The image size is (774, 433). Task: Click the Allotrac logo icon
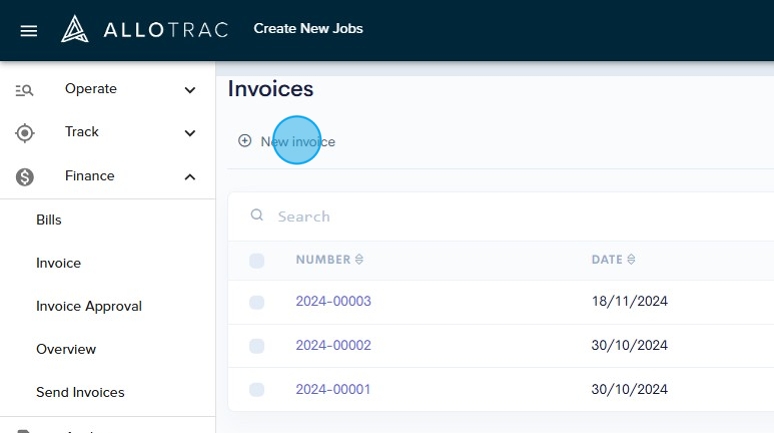[x=75, y=29]
